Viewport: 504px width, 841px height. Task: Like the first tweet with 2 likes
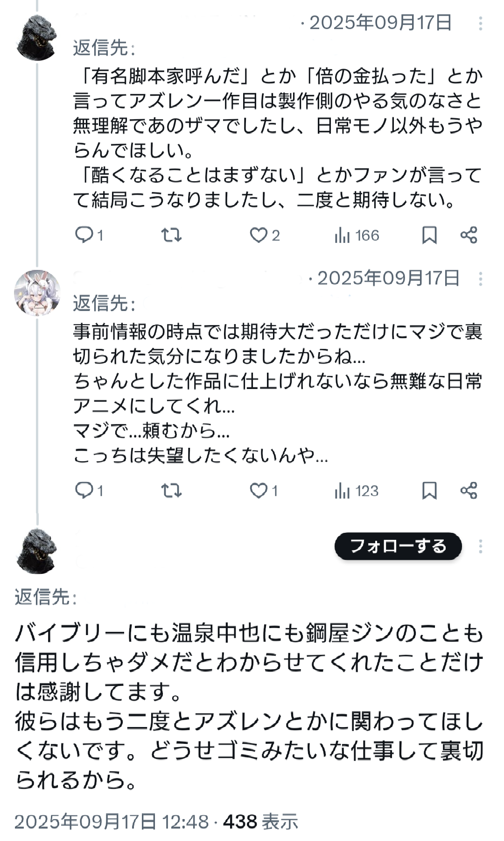coord(259,235)
